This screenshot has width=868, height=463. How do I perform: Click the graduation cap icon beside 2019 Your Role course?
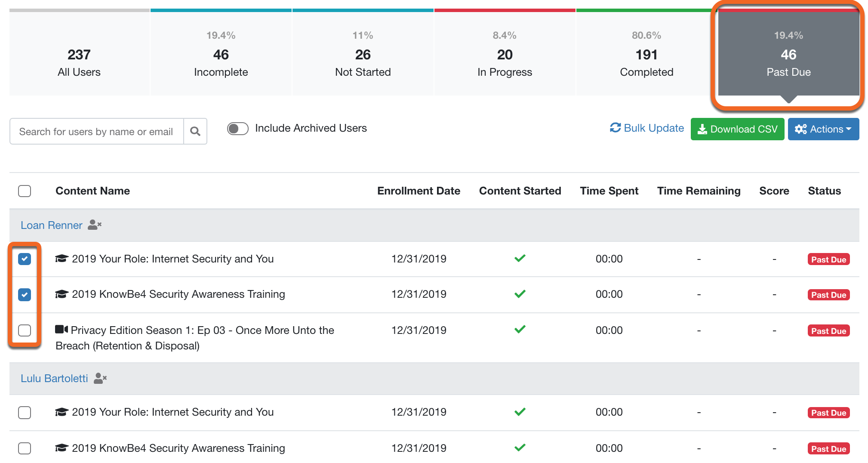pos(62,258)
